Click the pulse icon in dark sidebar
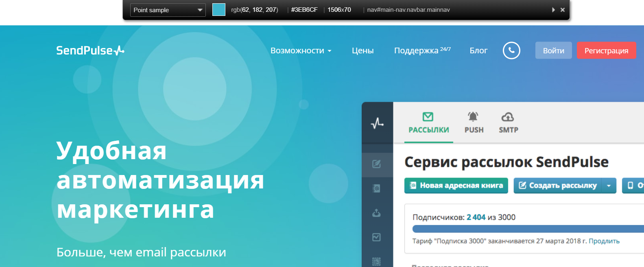Screen dimensions: 644x267 [x=378, y=123]
